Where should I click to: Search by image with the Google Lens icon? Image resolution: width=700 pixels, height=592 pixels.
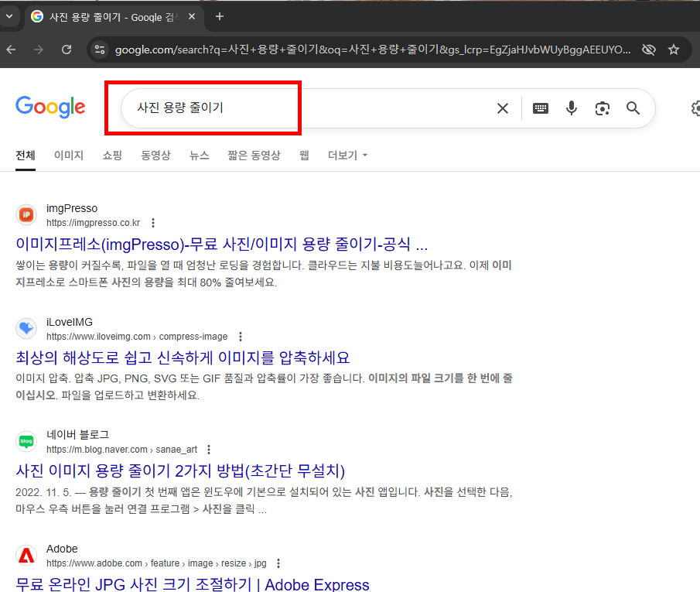click(x=603, y=108)
